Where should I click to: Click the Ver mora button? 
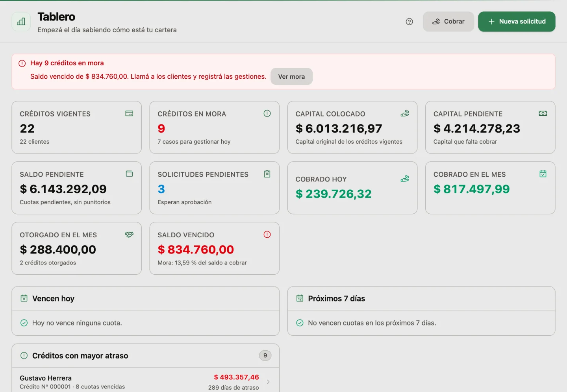coord(291,76)
